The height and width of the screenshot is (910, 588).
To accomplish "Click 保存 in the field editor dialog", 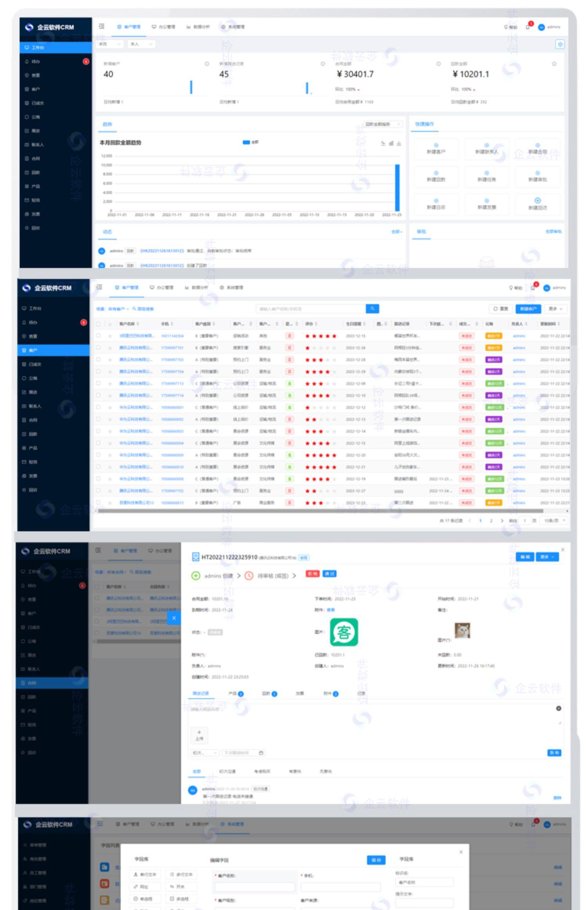I will coord(376,860).
